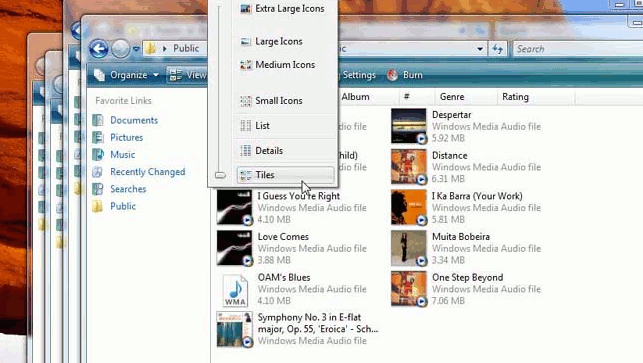The width and height of the screenshot is (643, 363).
Task: Click the view size slider handle
Action: (220, 175)
